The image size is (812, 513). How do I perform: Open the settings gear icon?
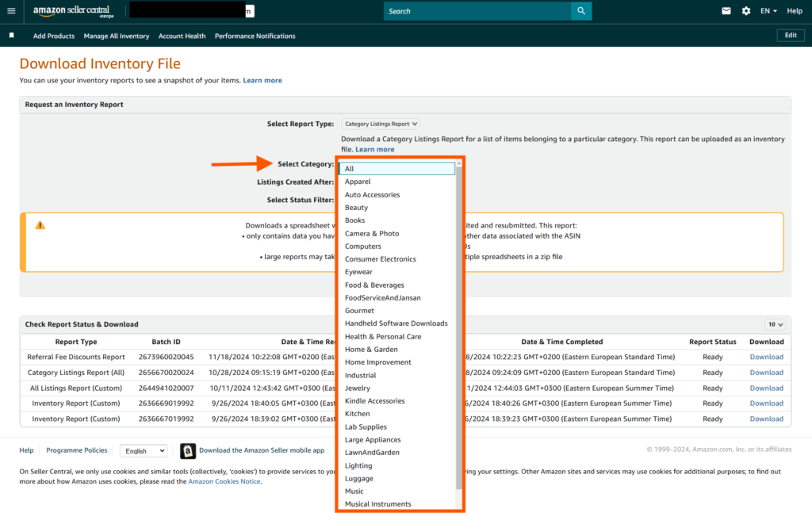coord(745,11)
